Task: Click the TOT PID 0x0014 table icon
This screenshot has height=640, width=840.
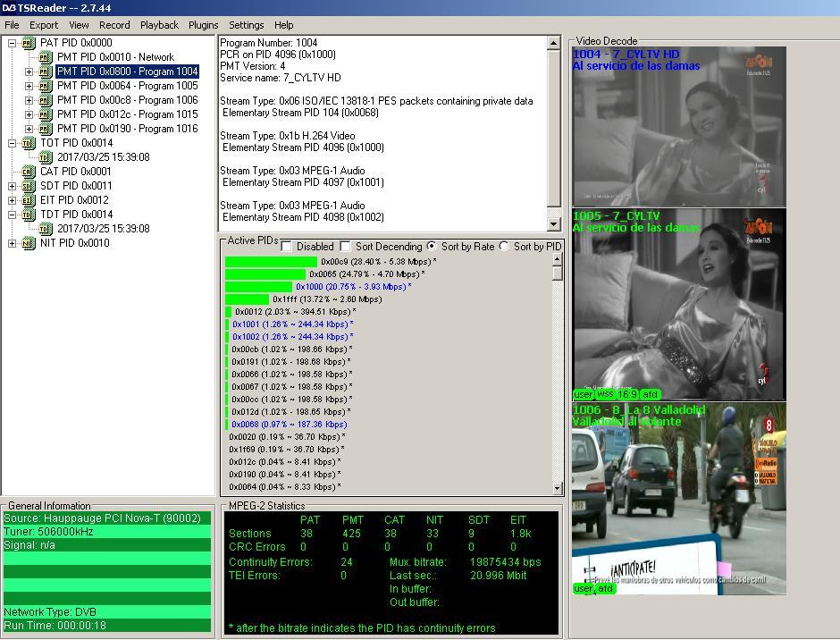Action: pyautogui.click(x=29, y=143)
